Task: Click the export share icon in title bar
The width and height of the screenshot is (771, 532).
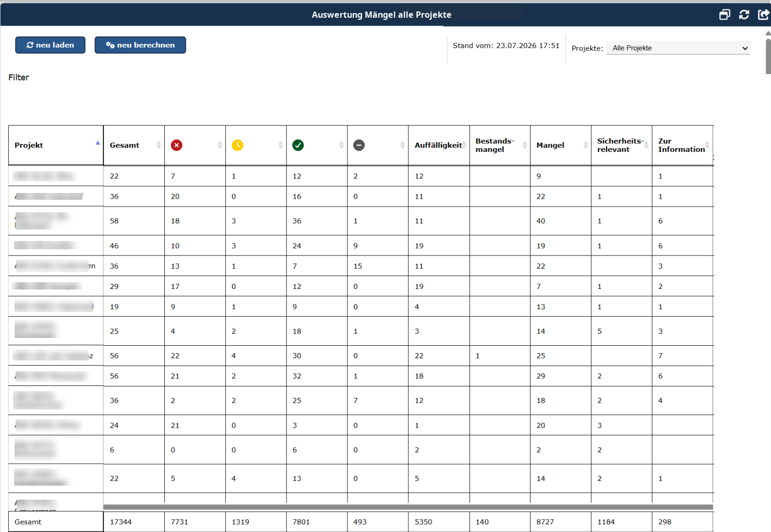Action: [x=764, y=15]
